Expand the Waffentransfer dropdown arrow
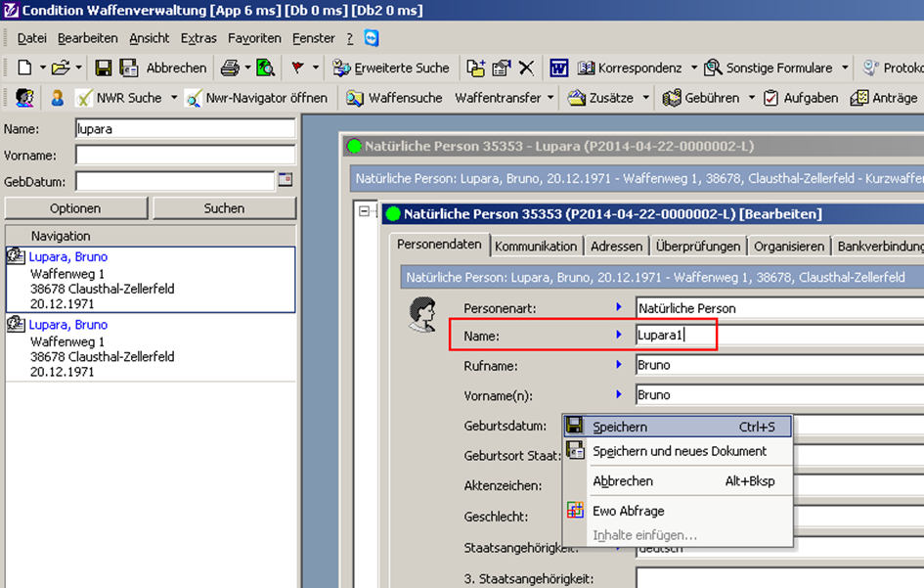The image size is (924, 588). coord(550,98)
